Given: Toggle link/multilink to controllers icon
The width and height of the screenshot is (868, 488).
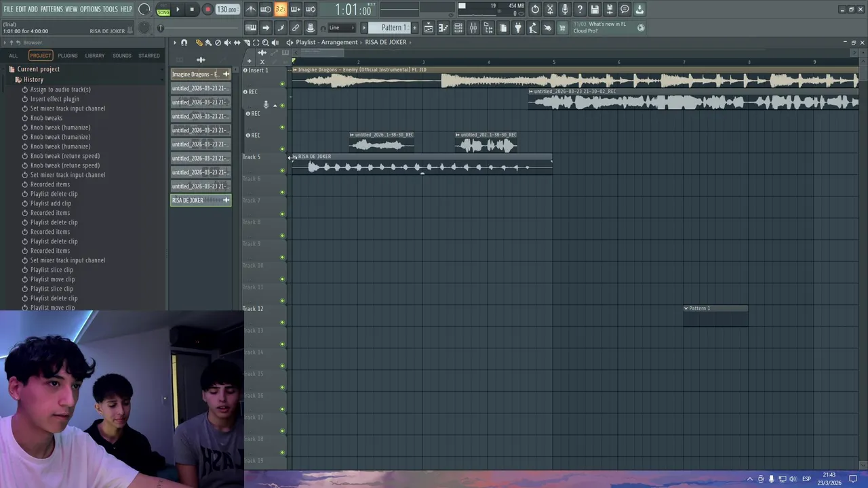Looking at the screenshot, I should [296, 28].
